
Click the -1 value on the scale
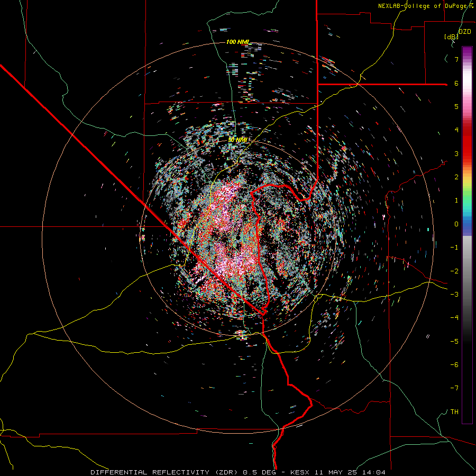[454, 248]
